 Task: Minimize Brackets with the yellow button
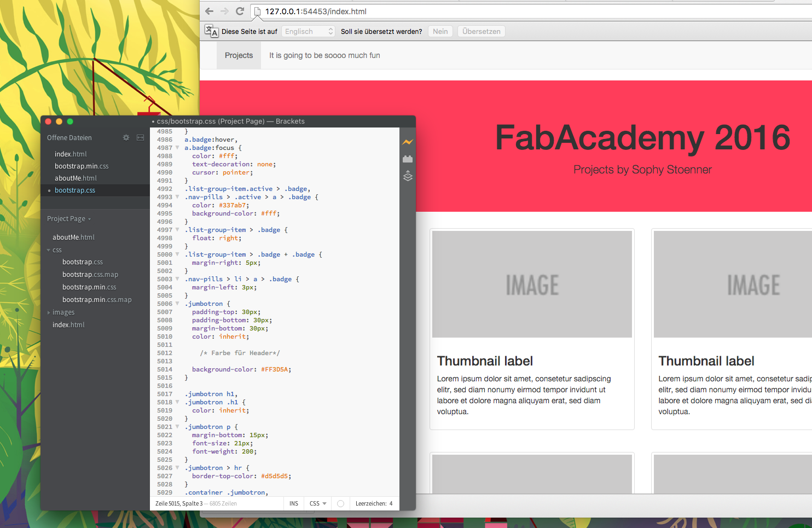tap(59, 121)
